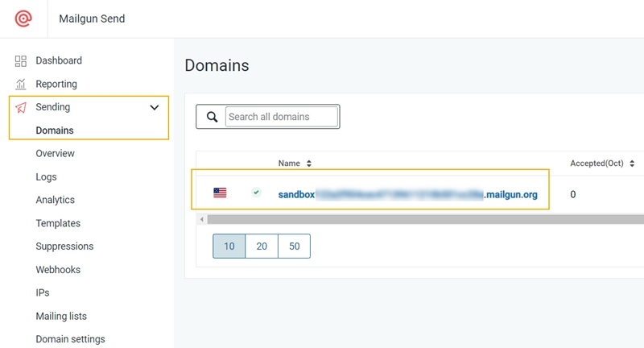
Task: Open the IPs page
Action: click(x=43, y=292)
